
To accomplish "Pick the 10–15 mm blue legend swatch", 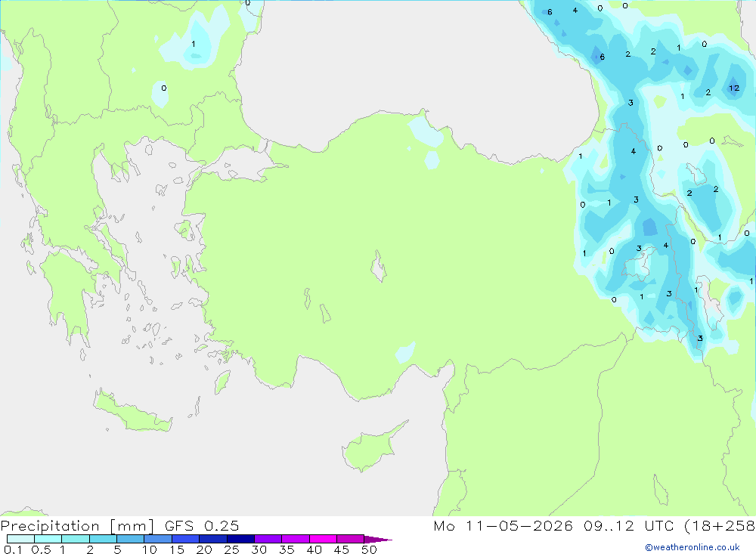I will click(x=158, y=539).
